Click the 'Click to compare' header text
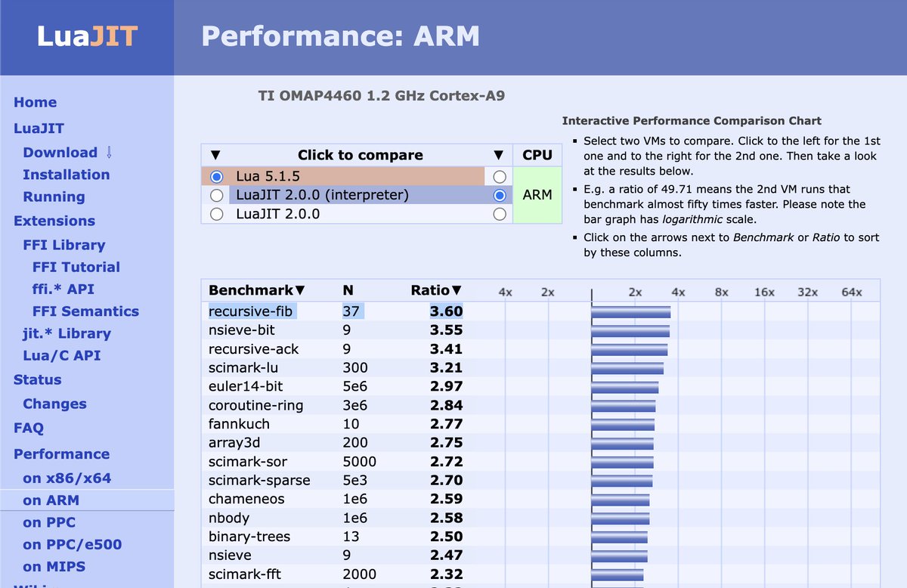Viewport: 907px width, 588px height. click(x=360, y=155)
